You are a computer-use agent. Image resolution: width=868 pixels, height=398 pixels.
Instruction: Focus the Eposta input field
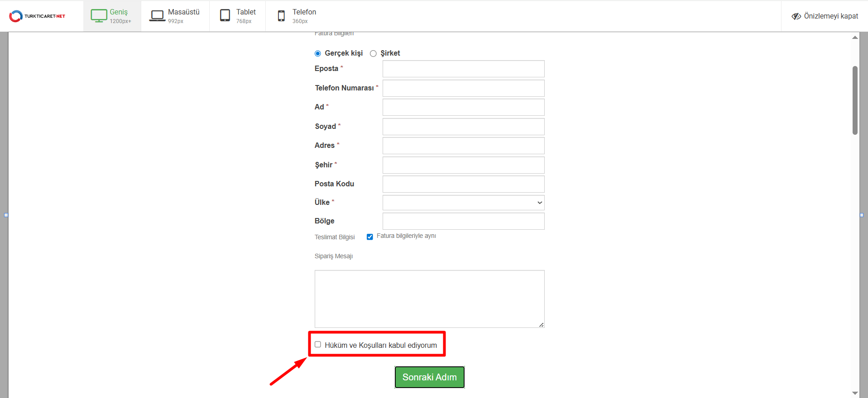tap(463, 69)
